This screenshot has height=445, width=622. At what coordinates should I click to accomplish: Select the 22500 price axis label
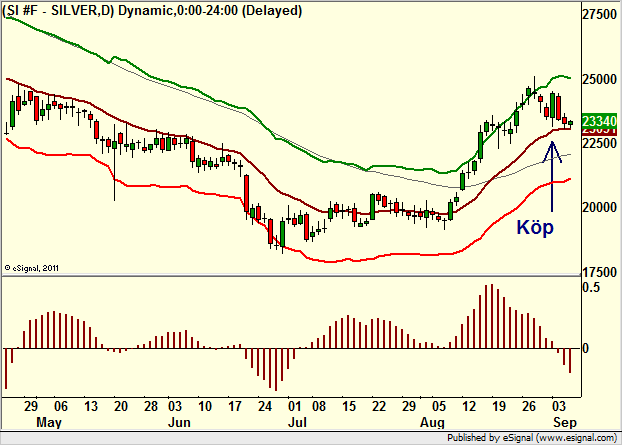coord(599,143)
